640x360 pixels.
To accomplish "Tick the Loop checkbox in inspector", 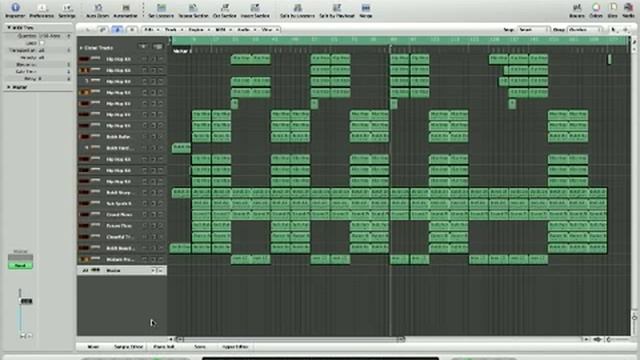I will [x=42, y=43].
